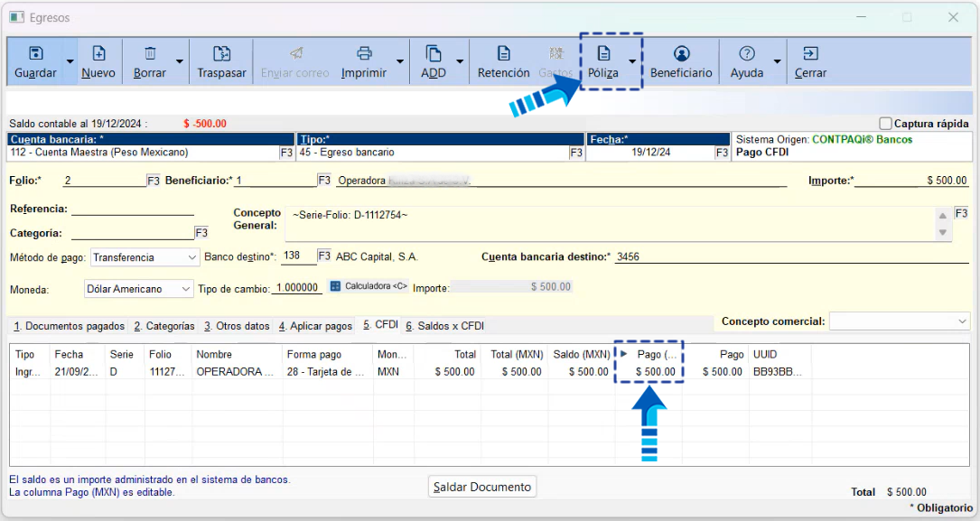980x521 pixels.
Task: Click the Saldar Documento button
Action: pyautogui.click(x=482, y=487)
